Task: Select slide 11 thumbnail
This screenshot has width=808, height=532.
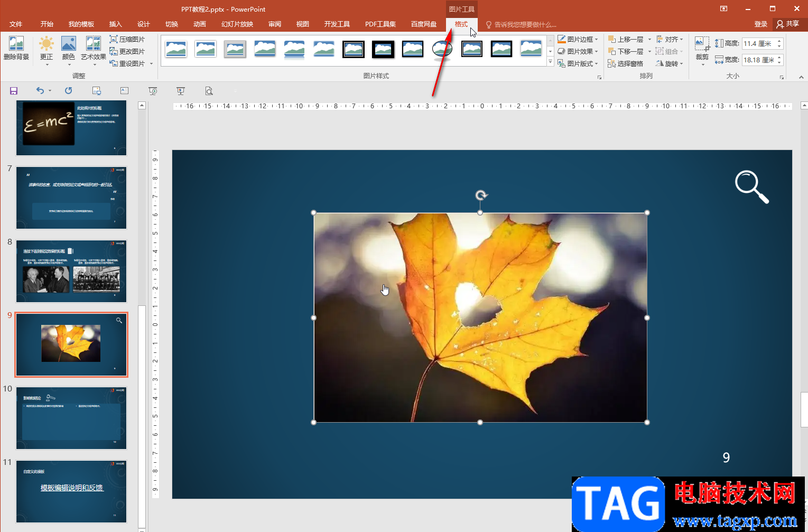Action: (x=71, y=491)
